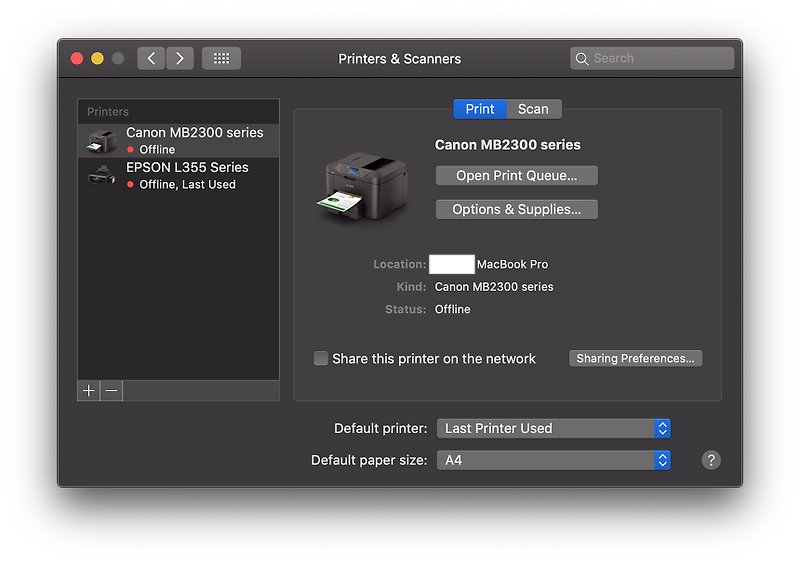Image resolution: width=800 pixels, height=563 pixels.
Task: Add a printer with the plus button
Action: (89, 391)
